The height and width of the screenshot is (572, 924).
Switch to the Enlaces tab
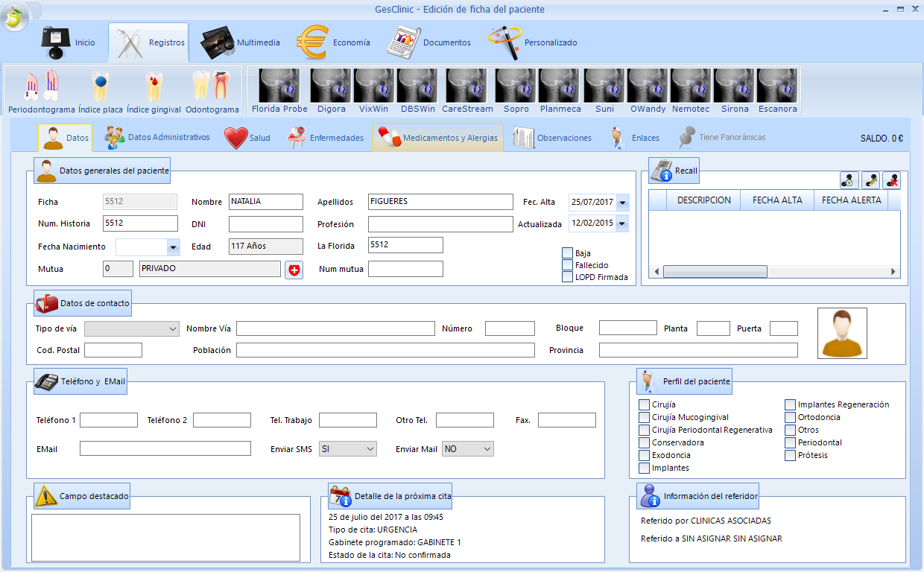click(635, 138)
